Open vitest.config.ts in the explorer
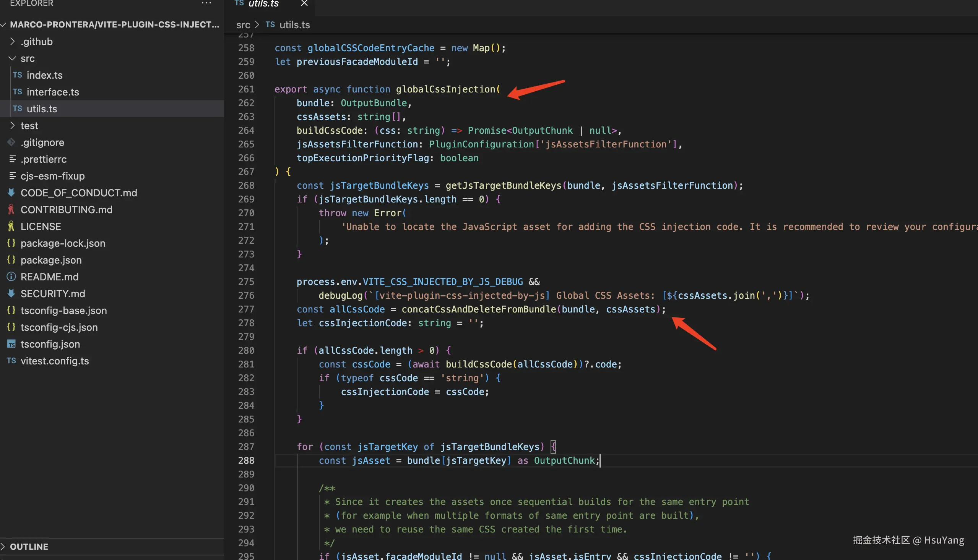This screenshot has height=560, width=978. 55,361
